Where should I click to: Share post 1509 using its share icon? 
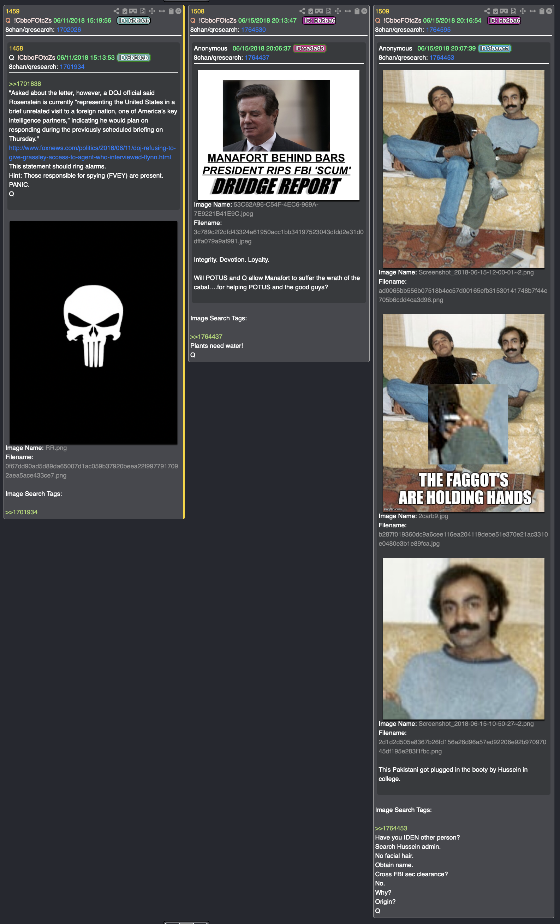[x=487, y=11]
